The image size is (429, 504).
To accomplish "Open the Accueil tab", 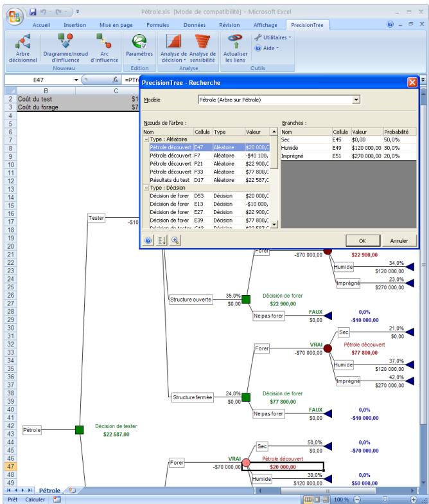I will point(41,25).
